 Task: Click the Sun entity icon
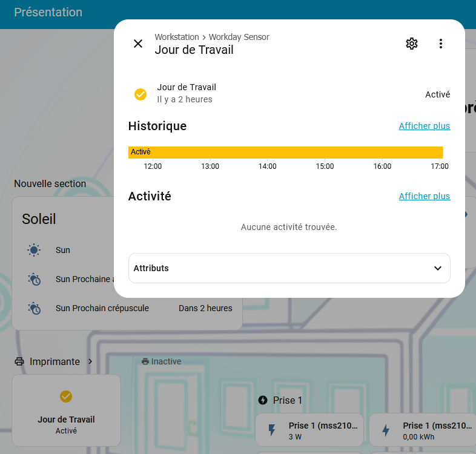tap(34, 250)
